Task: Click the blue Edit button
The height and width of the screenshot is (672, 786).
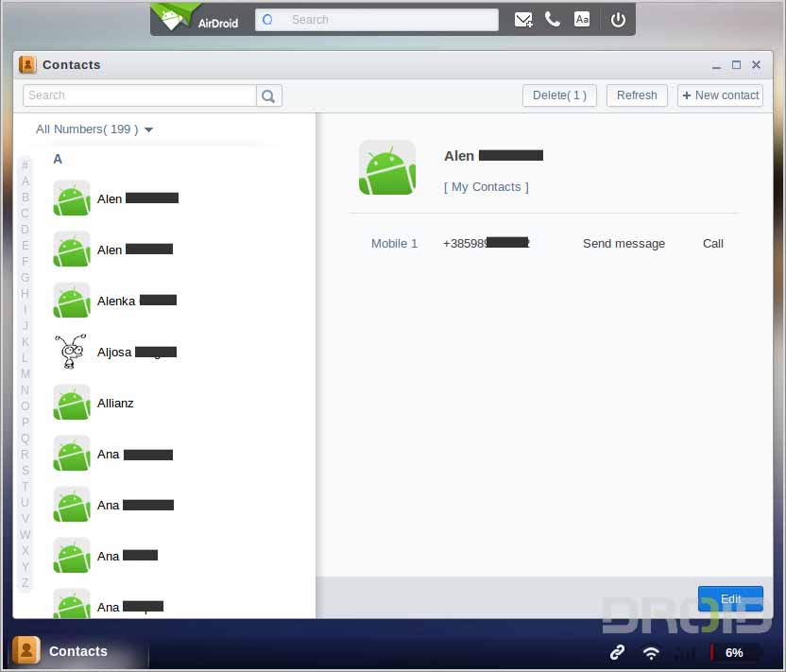Action: click(x=730, y=599)
